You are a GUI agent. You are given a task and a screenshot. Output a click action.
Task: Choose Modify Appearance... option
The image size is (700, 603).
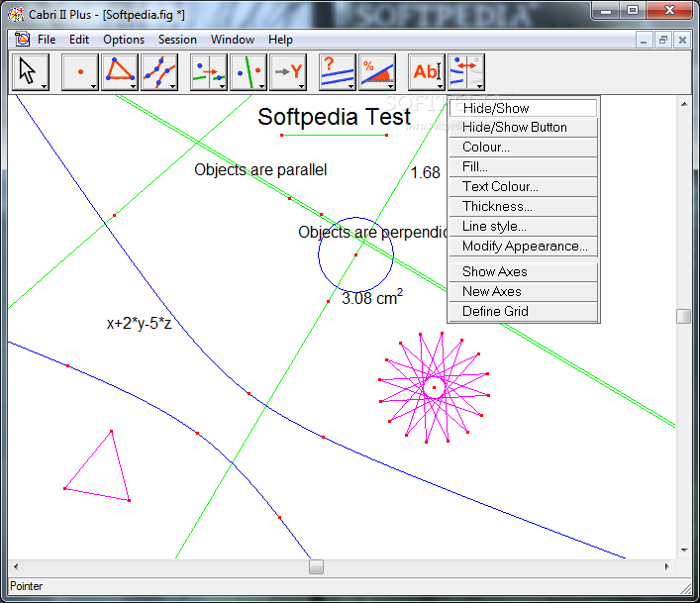[x=523, y=246]
